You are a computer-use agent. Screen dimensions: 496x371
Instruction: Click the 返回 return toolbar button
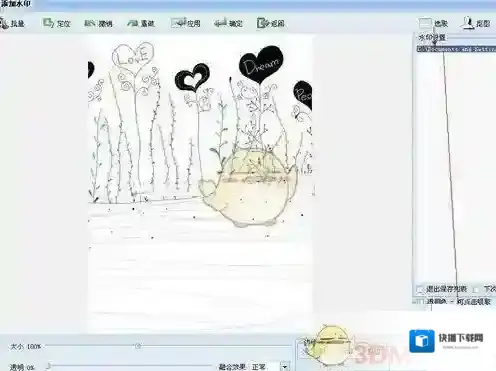click(x=271, y=23)
